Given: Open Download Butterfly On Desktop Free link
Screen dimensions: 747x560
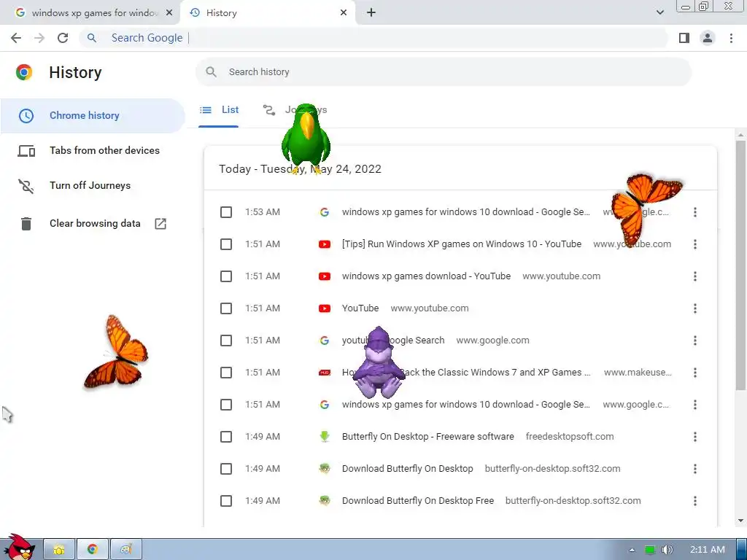Looking at the screenshot, I should [x=418, y=501].
